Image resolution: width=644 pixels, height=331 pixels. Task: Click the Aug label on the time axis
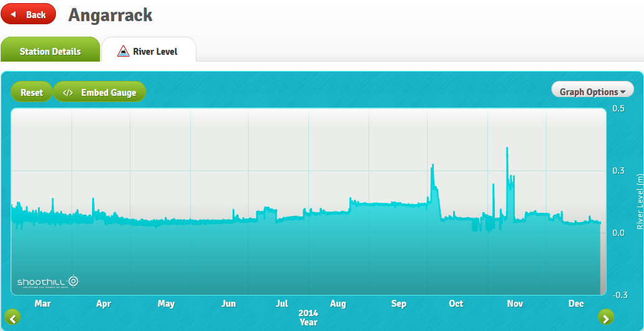click(x=338, y=304)
